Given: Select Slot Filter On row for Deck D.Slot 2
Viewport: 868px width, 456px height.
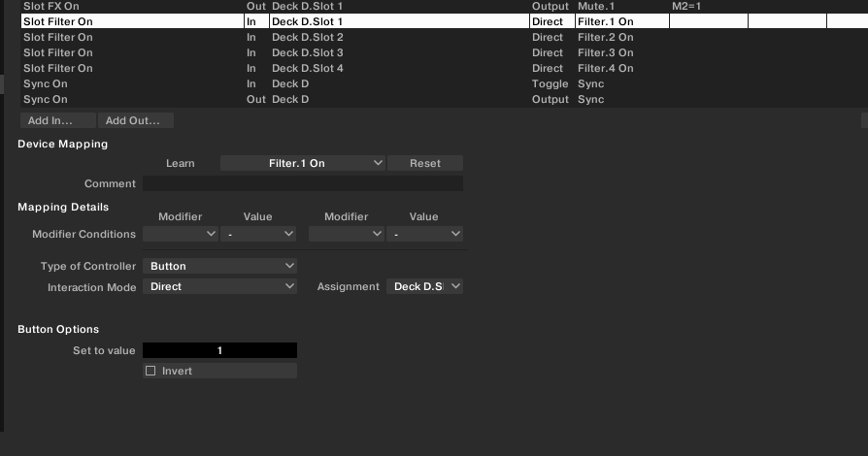Looking at the screenshot, I should 444,37.
